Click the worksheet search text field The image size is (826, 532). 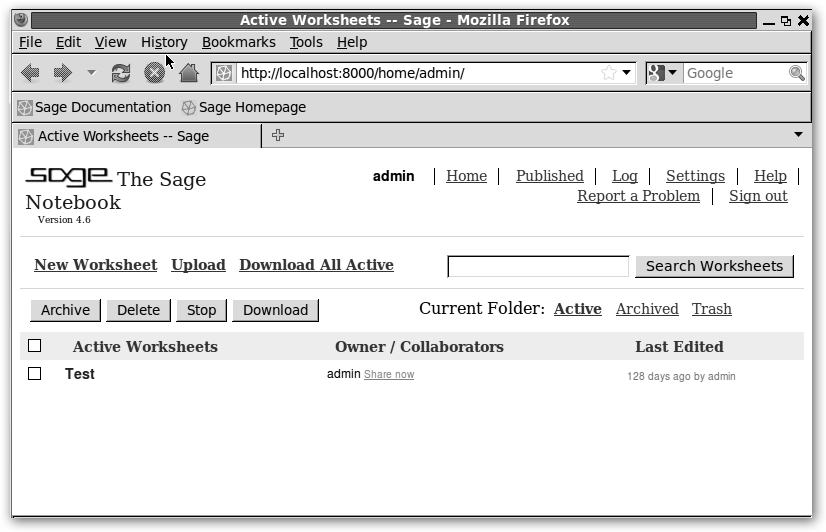[x=538, y=266]
